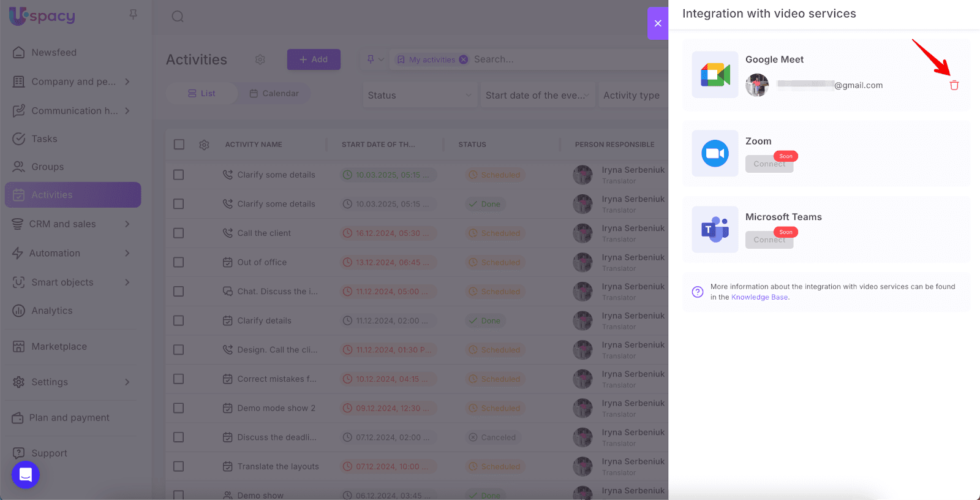This screenshot has width=980, height=500.
Task: Delete the Google Meet integration via trash icon
Action: pos(954,86)
